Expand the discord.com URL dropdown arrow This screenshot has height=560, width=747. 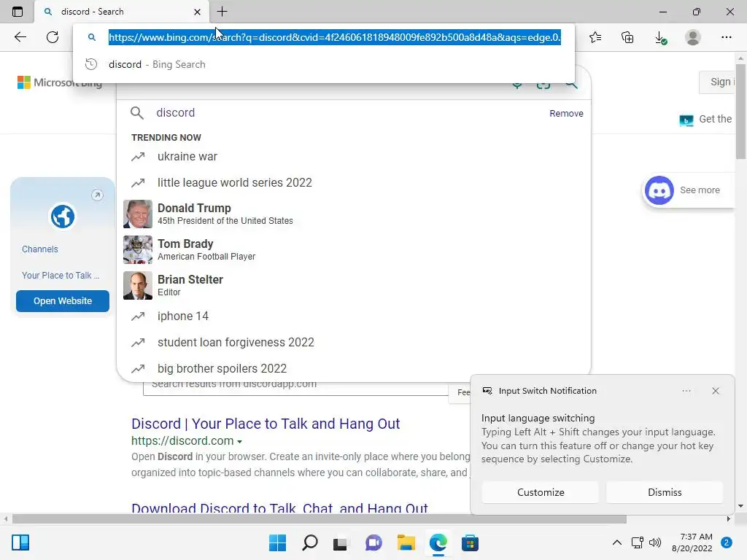(239, 441)
